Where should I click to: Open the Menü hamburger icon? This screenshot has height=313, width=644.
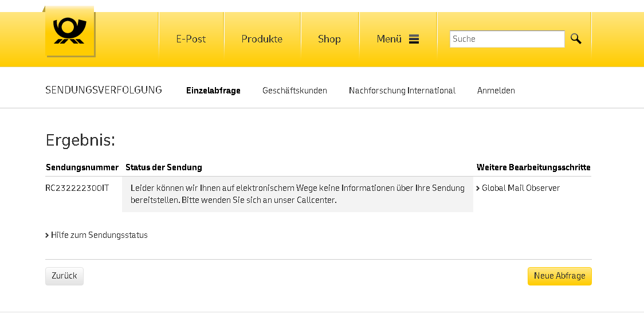pyautogui.click(x=414, y=39)
